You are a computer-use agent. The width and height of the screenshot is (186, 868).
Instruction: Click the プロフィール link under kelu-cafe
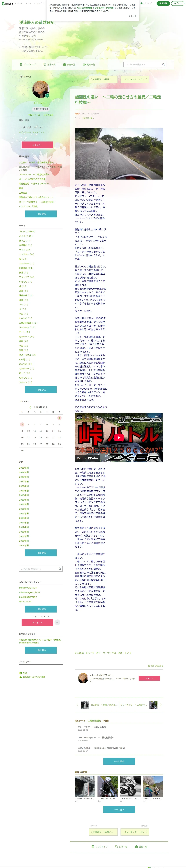click(34, 115)
